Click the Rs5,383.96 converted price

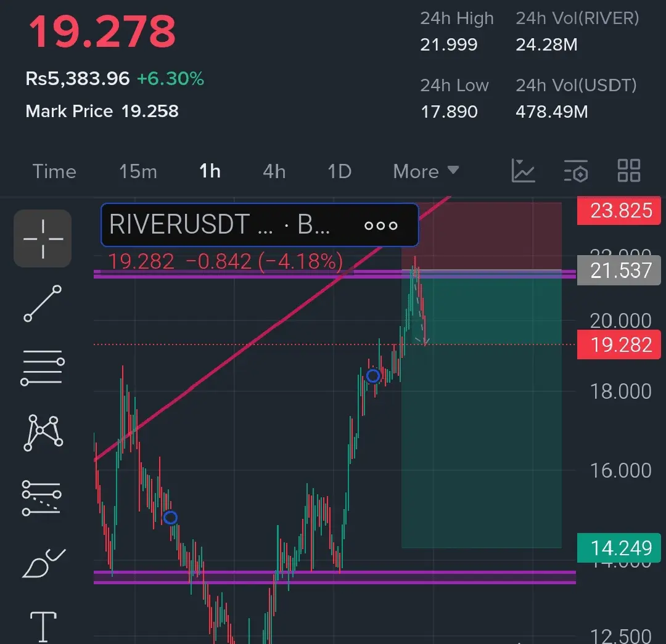point(77,78)
